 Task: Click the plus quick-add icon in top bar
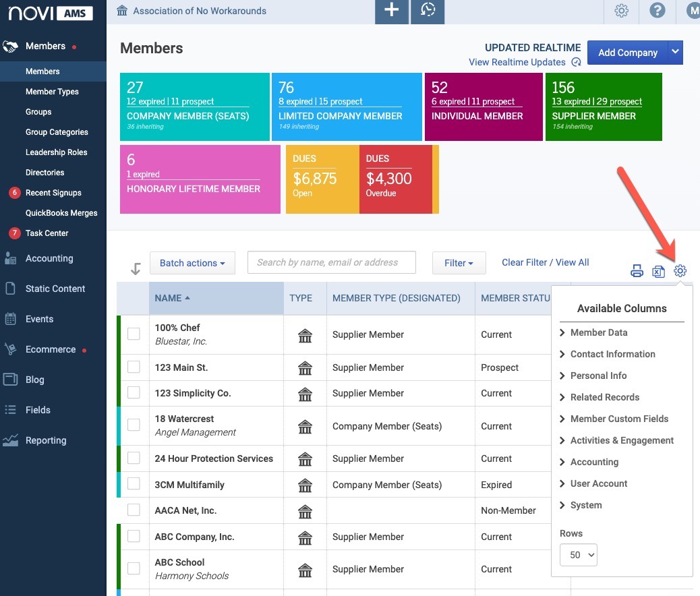(392, 10)
